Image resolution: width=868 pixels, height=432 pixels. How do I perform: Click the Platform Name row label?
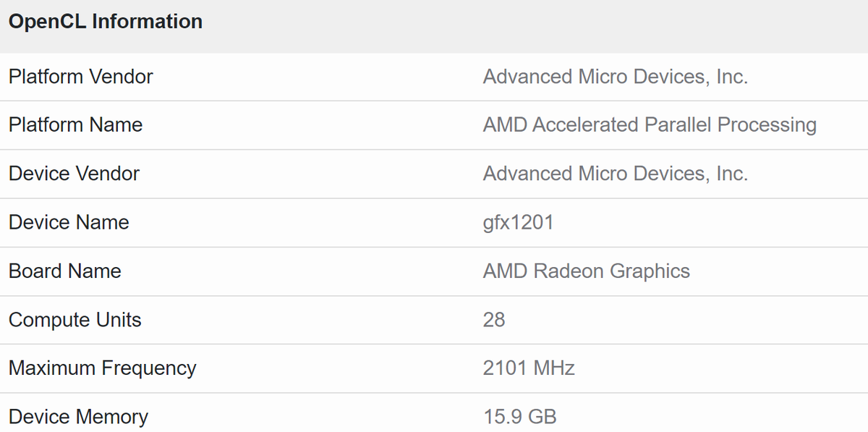(x=75, y=125)
